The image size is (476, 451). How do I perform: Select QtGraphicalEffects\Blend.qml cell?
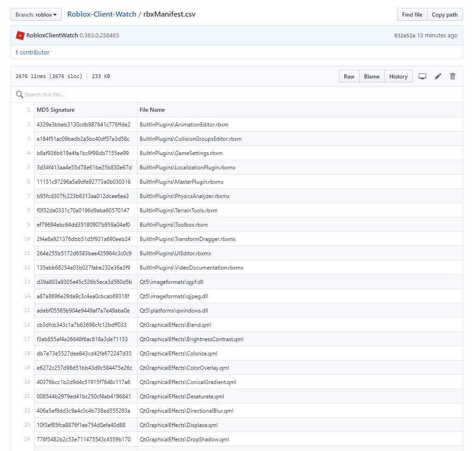[300, 325]
